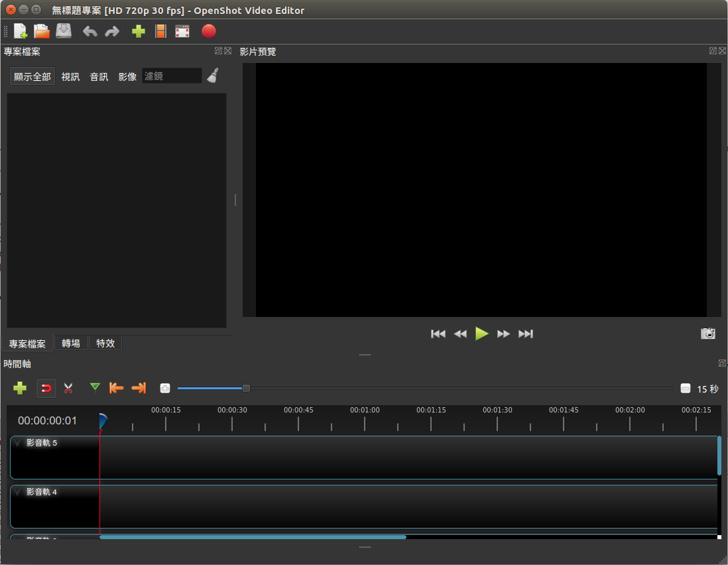Collapse track 影音軌 5 with its arrow

click(x=18, y=443)
